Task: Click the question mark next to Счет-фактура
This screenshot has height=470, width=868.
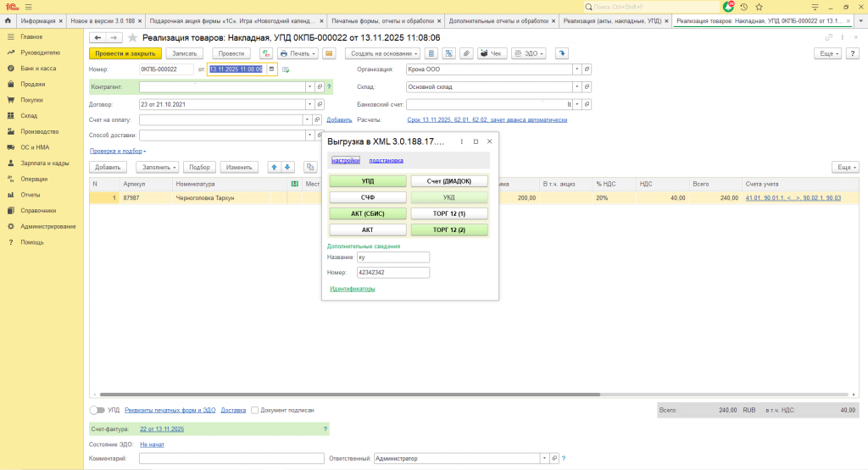Action: pos(325,429)
